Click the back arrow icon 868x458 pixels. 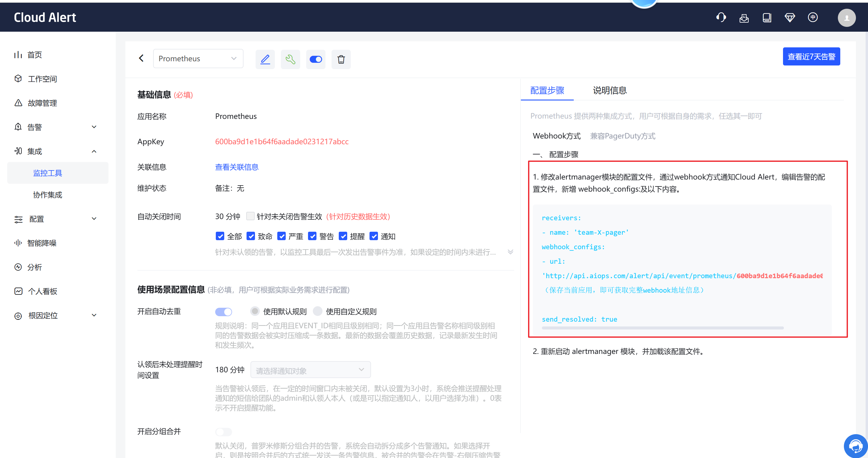pos(141,58)
